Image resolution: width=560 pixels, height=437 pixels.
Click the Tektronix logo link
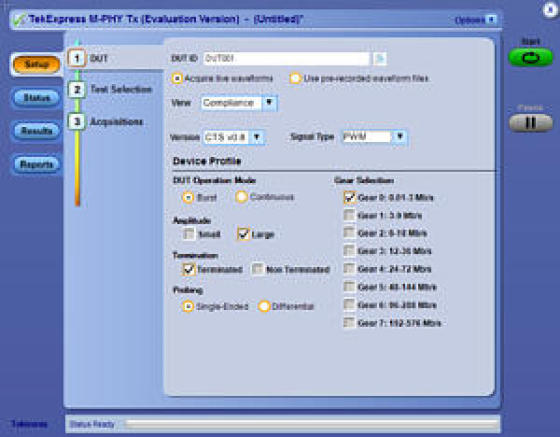(x=30, y=424)
